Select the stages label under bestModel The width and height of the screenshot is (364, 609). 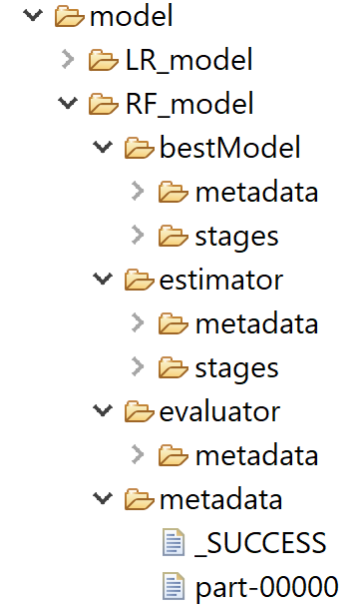[236, 237]
